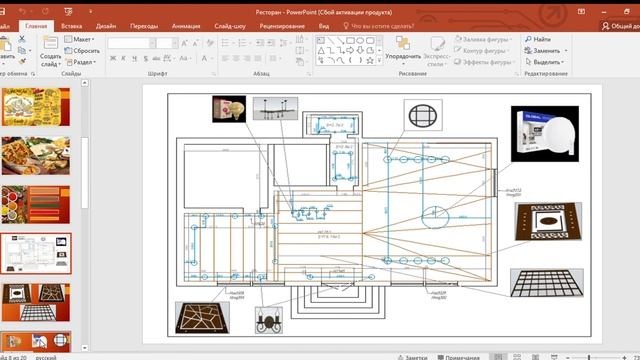
Task: Click Примечания comments in status bar
Action: pos(458,357)
